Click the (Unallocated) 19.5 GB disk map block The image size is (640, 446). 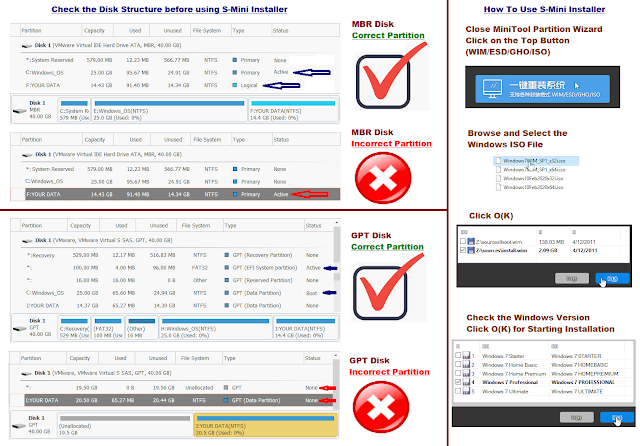click(x=124, y=426)
